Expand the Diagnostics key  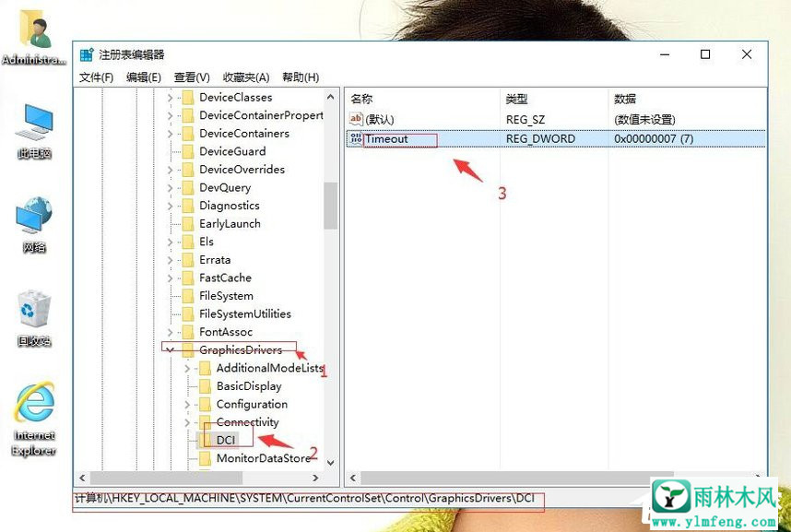(x=170, y=206)
